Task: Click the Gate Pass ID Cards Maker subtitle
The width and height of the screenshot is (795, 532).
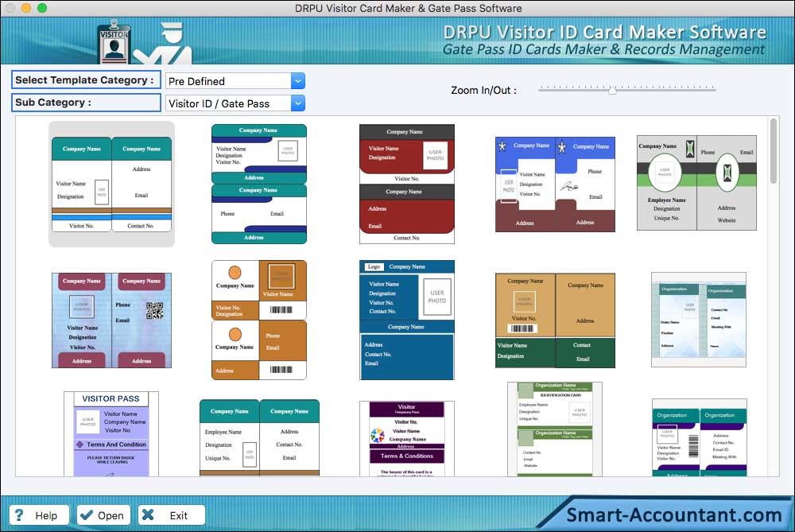Action: tap(603, 49)
